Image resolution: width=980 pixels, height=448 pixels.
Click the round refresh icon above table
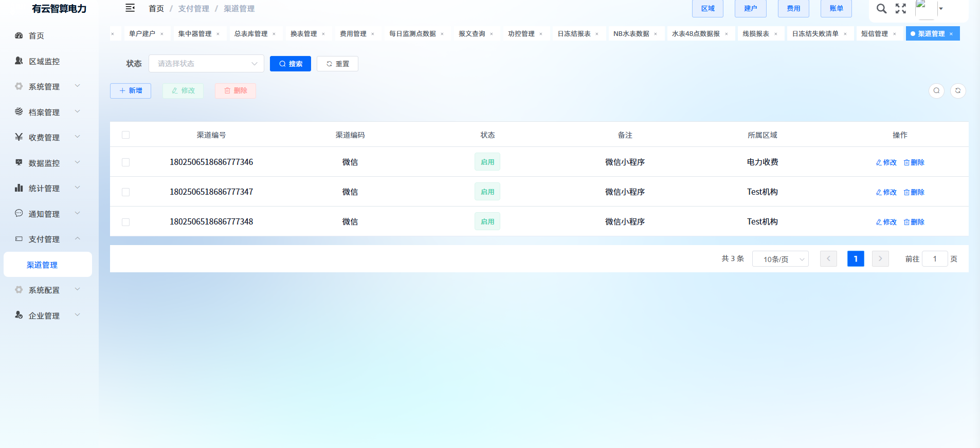pyautogui.click(x=958, y=91)
